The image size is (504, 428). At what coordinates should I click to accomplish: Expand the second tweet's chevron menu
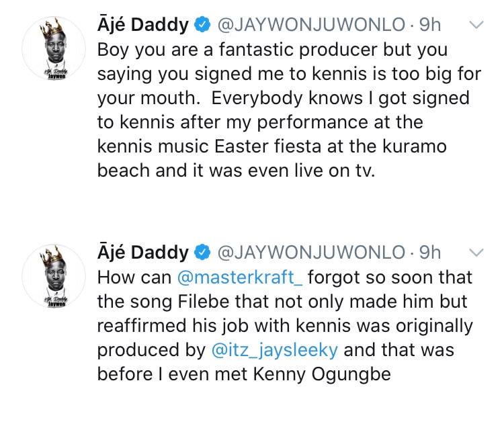click(475, 253)
